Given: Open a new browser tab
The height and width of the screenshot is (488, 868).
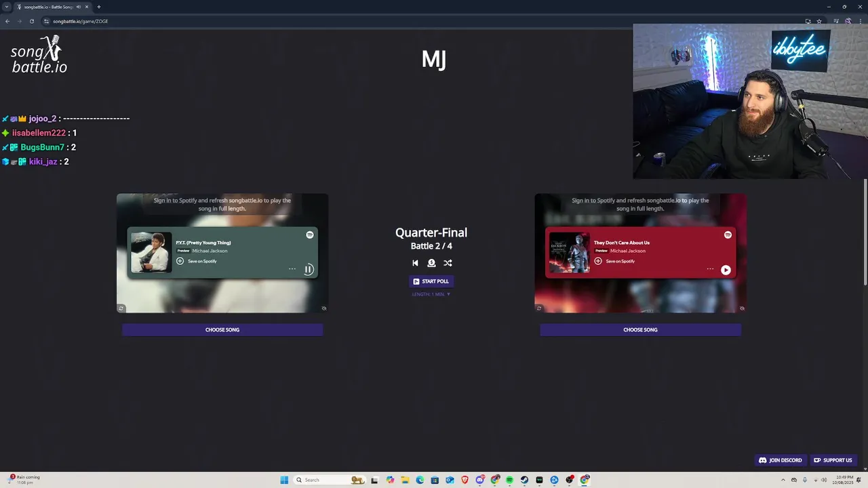Looking at the screenshot, I should point(98,7).
